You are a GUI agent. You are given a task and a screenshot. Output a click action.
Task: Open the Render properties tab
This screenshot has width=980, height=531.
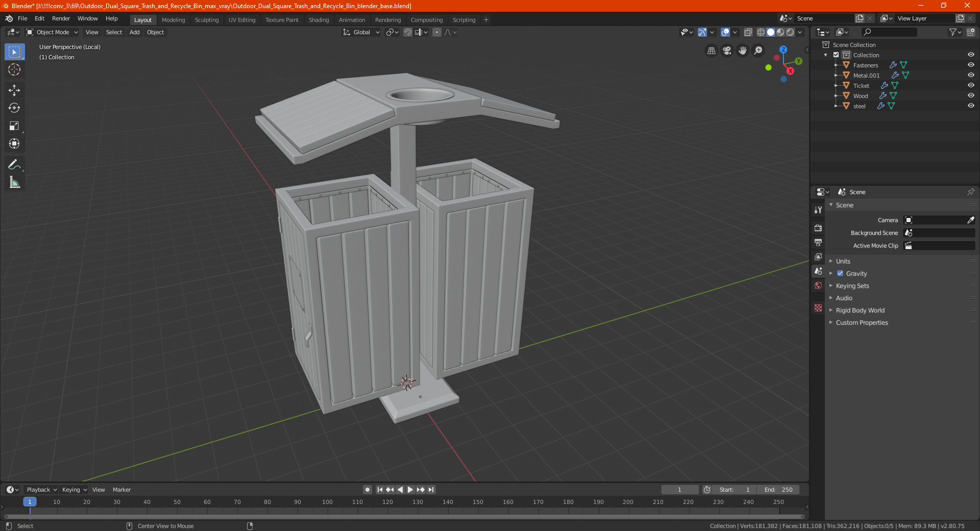point(818,228)
